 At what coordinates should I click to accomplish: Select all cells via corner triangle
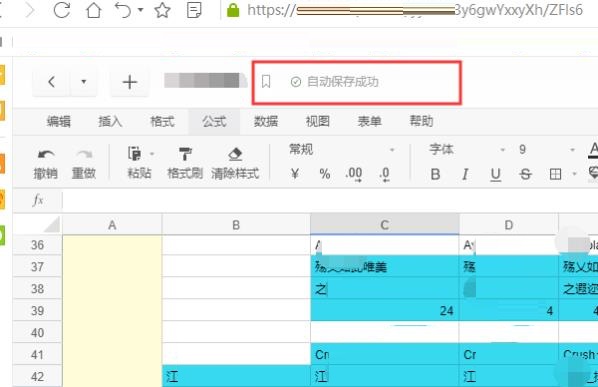pyautogui.click(x=52, y=224)
